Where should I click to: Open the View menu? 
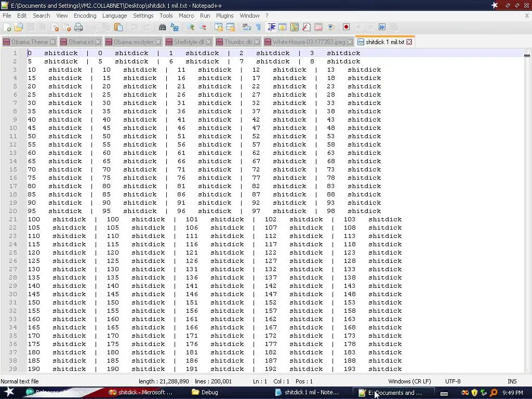[62, 16]
